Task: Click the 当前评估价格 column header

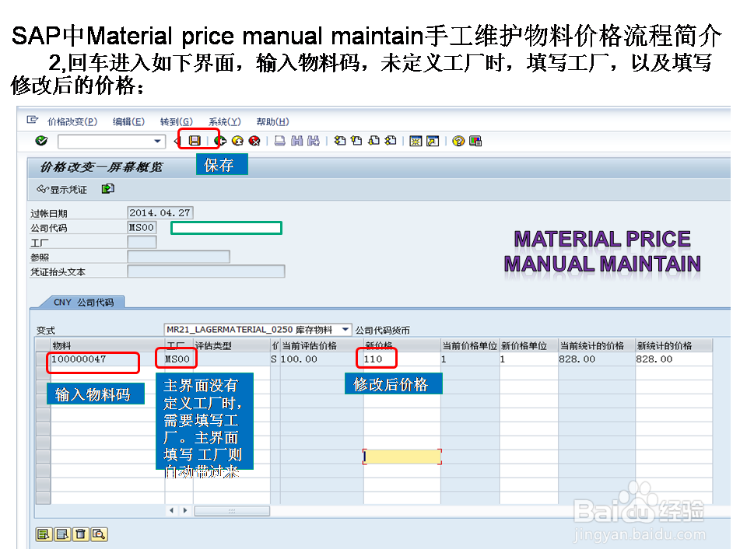Action: (x=321, y=345)
